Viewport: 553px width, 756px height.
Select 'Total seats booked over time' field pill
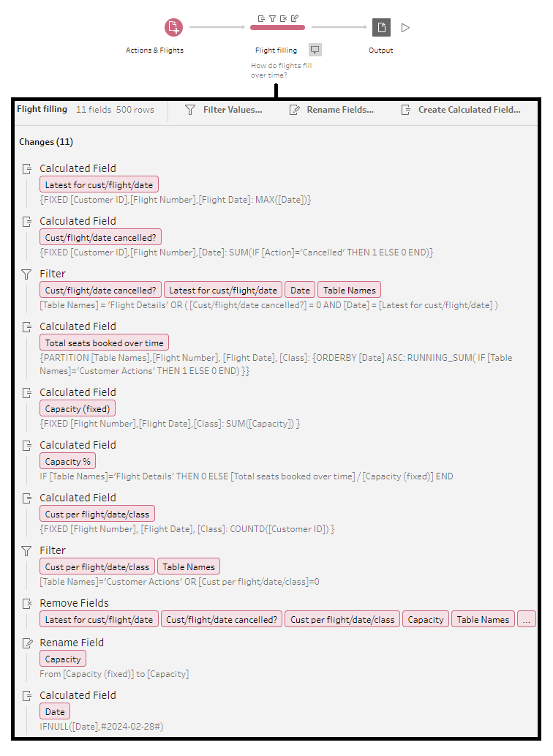click(x=105, y=343)
